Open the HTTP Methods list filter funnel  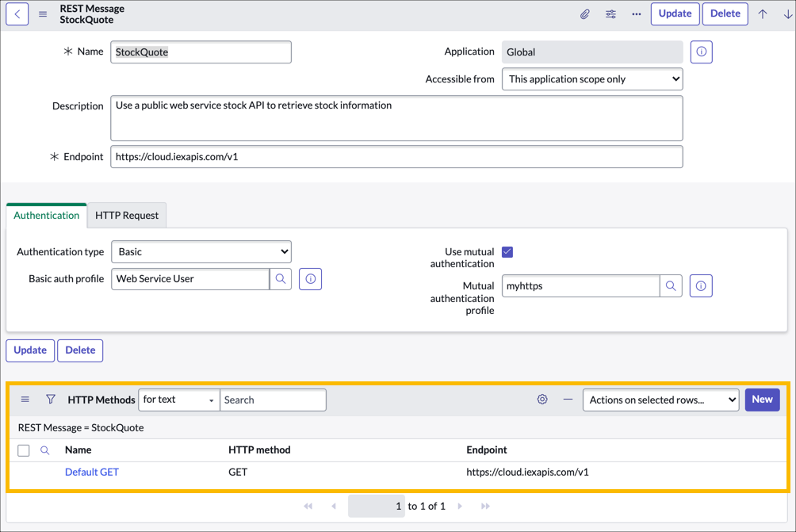pyautogui.click(x=50, y=400)
